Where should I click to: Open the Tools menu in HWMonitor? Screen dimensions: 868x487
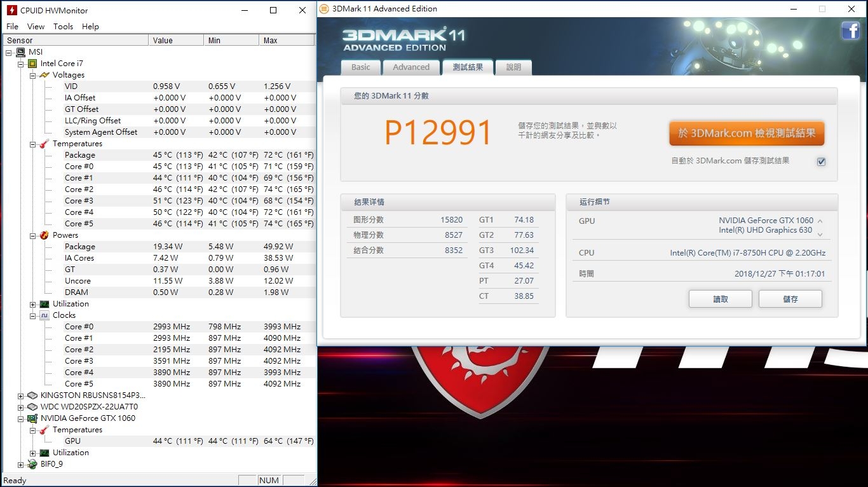click(x=63, y=26)
